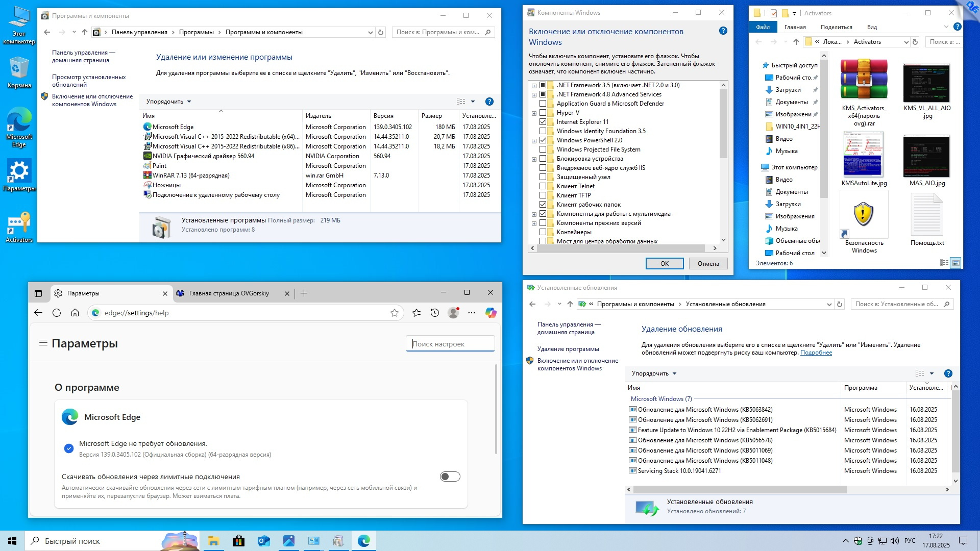Viewport: 980px width, 551px height.
Task: Click OK in Windows Components dialog
Action: 664,263
